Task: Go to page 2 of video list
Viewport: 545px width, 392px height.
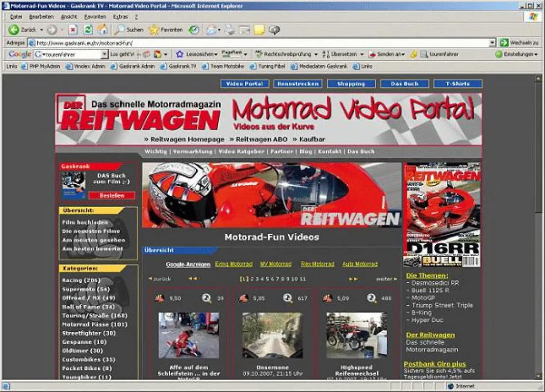Action: pos(252,279)
